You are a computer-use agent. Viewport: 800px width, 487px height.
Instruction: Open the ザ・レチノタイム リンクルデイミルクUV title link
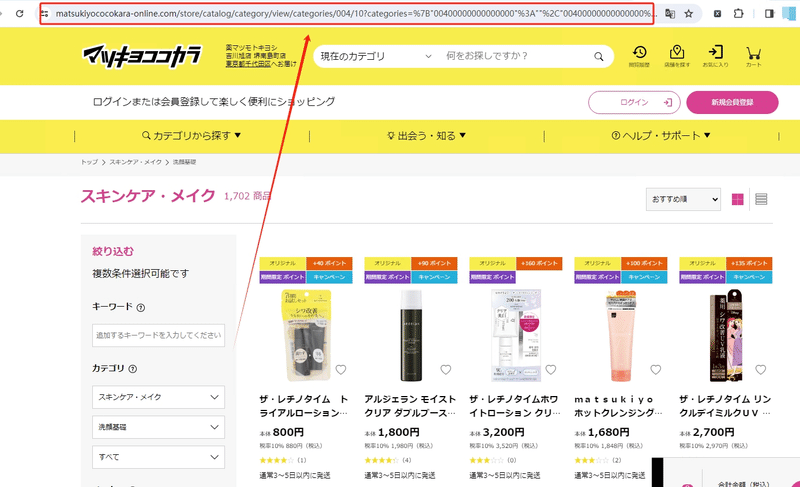click(x=725, y=406)
